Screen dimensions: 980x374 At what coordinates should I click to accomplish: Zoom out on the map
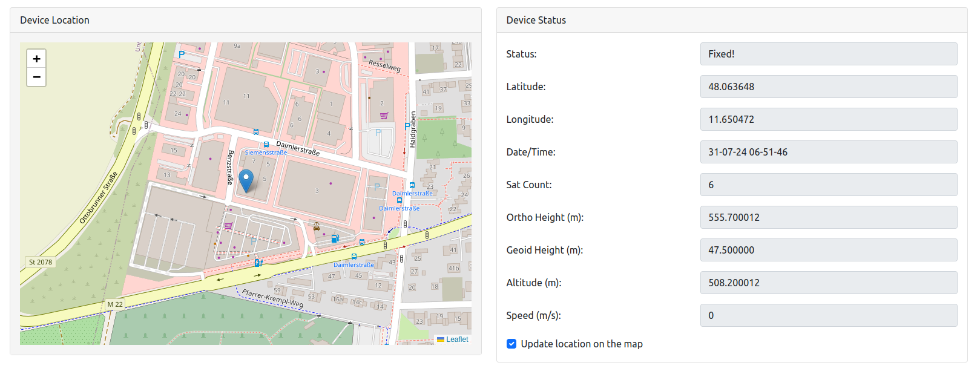[36, 77]
